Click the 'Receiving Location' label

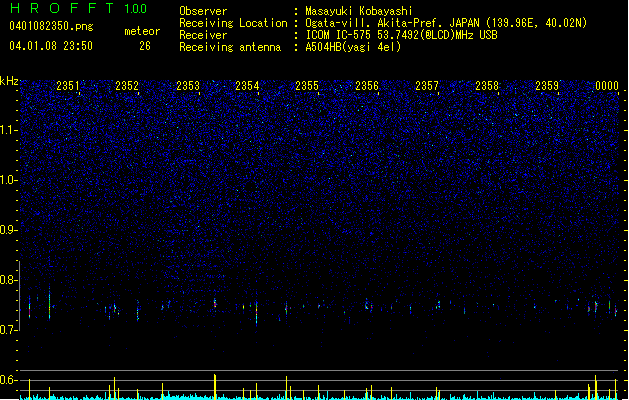point(233,23)
